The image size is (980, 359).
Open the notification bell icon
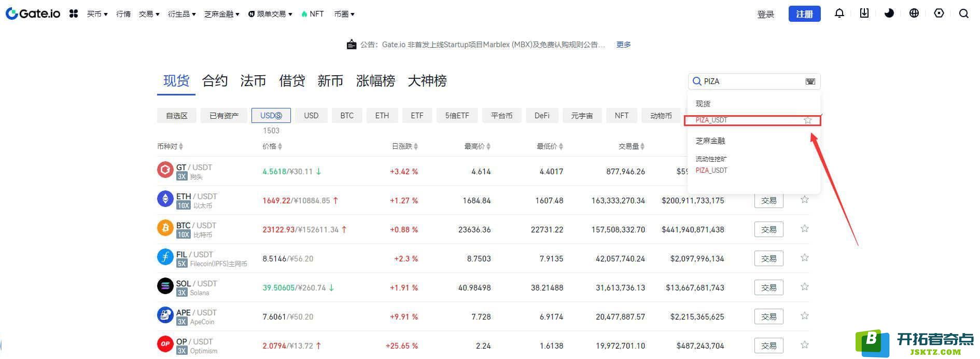pos(839,13)
